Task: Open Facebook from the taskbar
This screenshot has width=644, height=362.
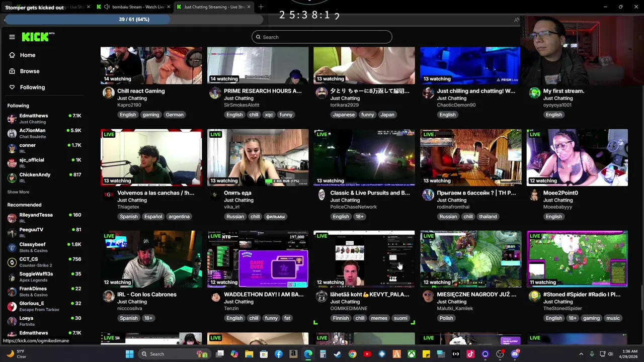Action: [x=278, y=354]
